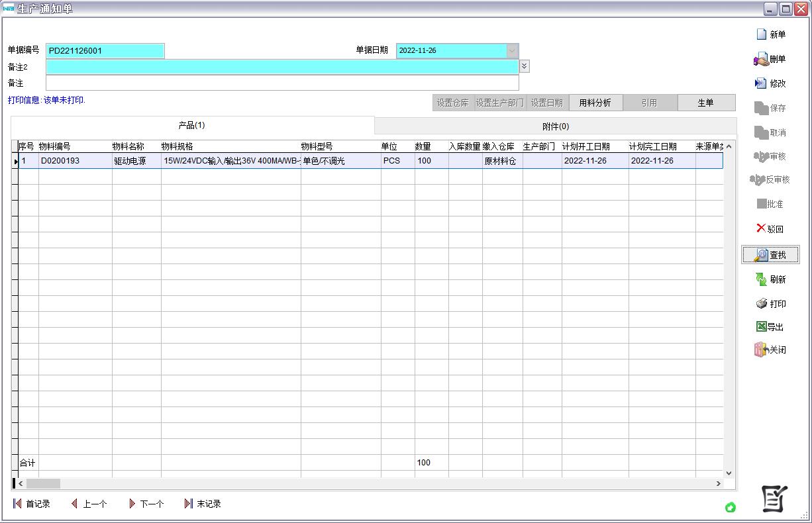
Task: Click the 用料分析 button
Action: 595,103
